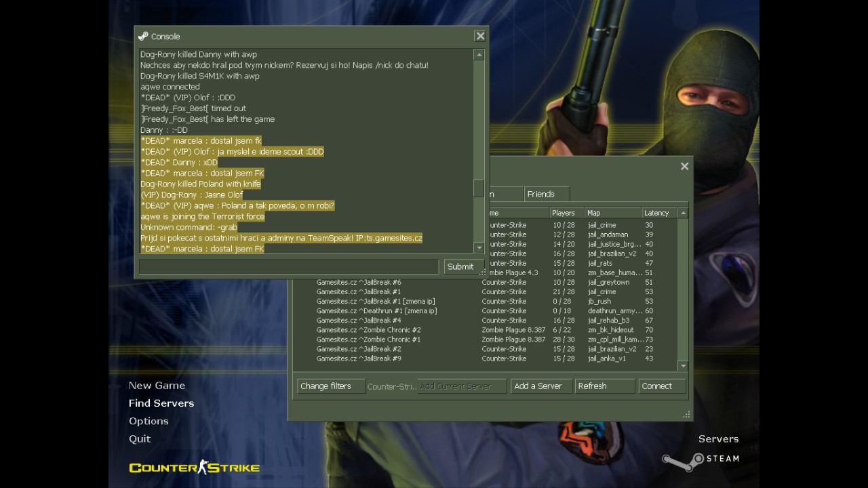Select server Gamesites.cz ^JailBreak #1 with 21 players
This screenshot has height=488, width=868.
pos(485,291)
